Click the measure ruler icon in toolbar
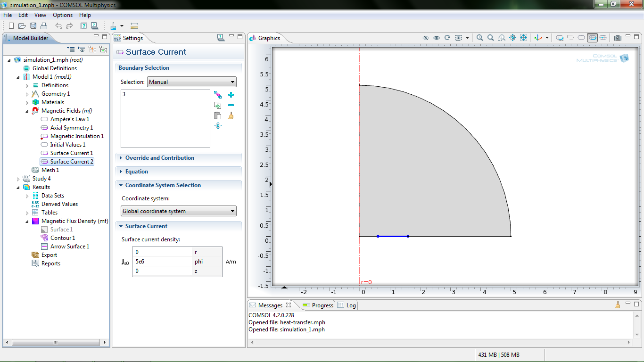This screenshot has width=644, height=362. tap(134, 26)
